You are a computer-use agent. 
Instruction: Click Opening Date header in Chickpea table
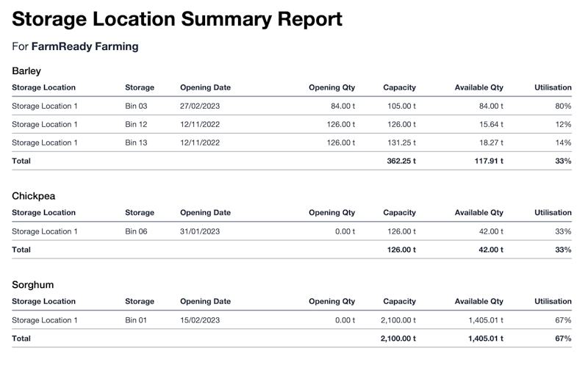(x=205, y=212)
